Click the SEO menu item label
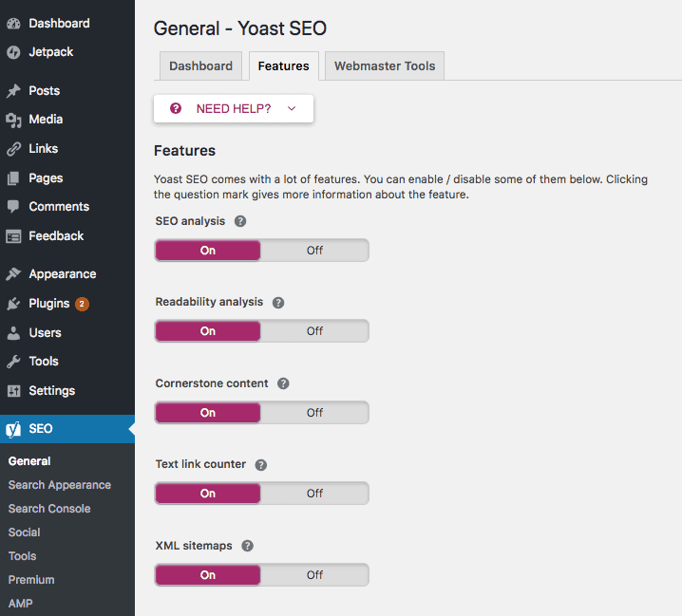This screenshot has height=616, width=682. 41,429
